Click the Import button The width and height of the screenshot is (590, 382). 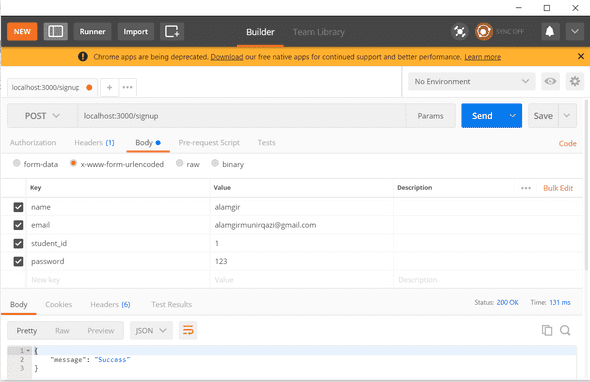[136, 31]
